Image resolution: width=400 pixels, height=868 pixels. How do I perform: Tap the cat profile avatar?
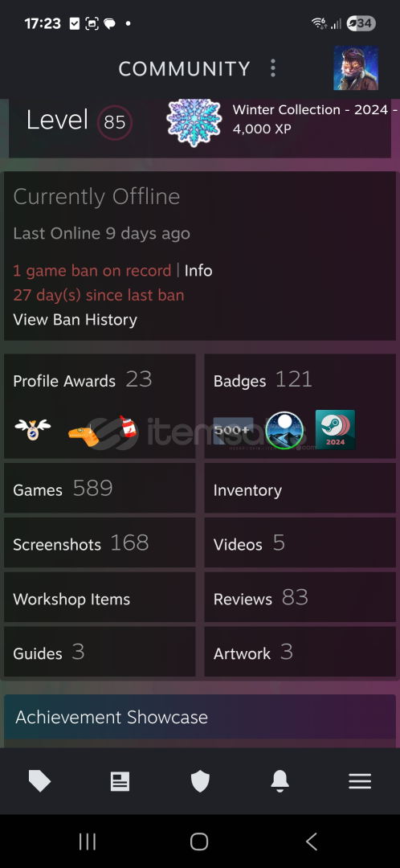(x=356, y=68)
